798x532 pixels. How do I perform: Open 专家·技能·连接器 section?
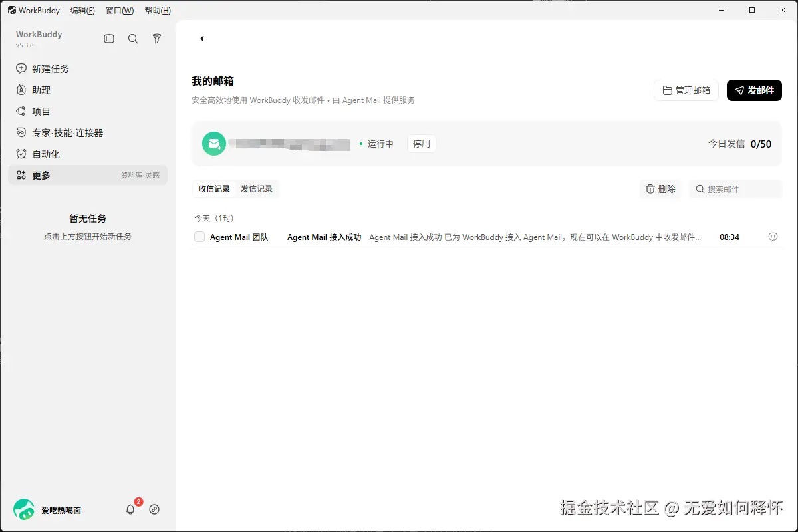[88, 132]
